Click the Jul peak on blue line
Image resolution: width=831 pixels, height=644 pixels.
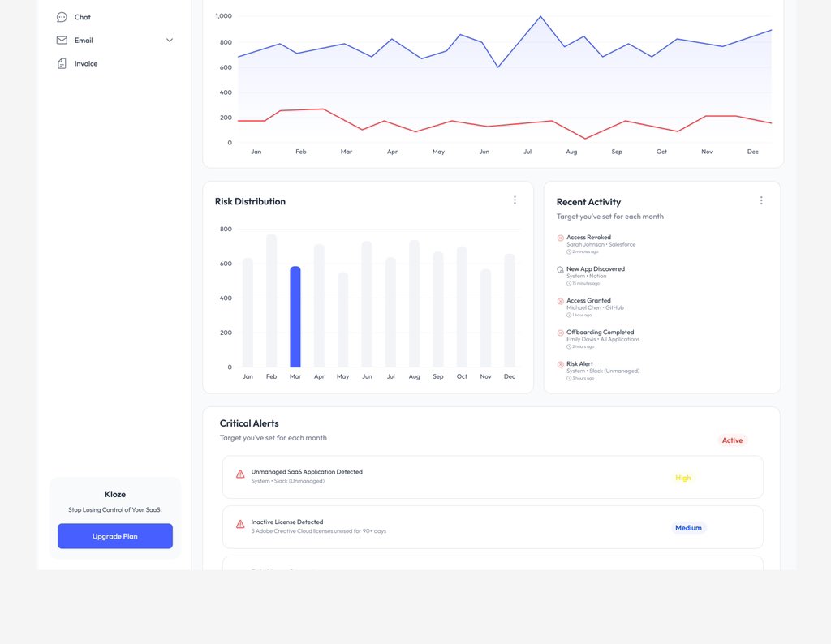coord(540,16)
